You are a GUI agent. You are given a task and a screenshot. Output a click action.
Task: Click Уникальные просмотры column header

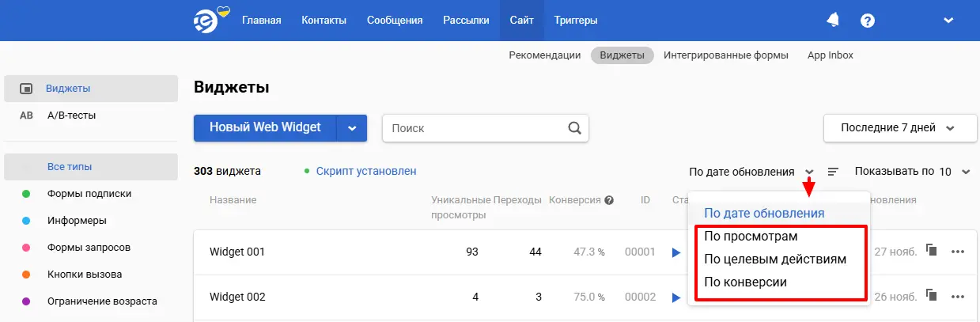(460, 207)
